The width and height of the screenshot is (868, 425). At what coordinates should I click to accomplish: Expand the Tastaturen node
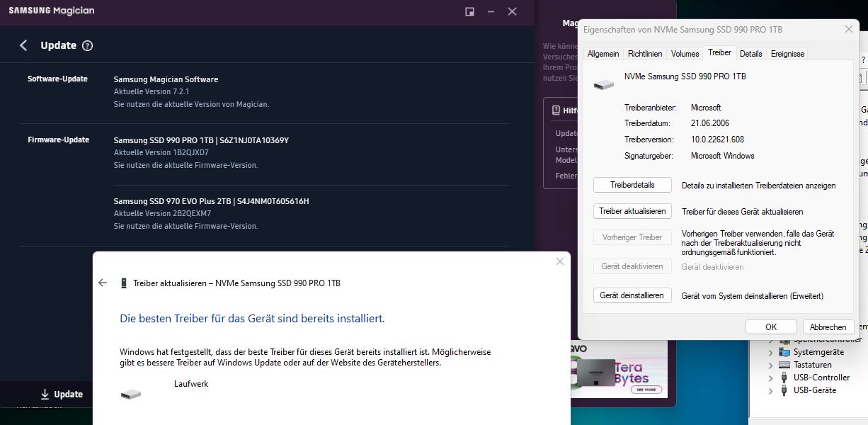pos(771,365)
